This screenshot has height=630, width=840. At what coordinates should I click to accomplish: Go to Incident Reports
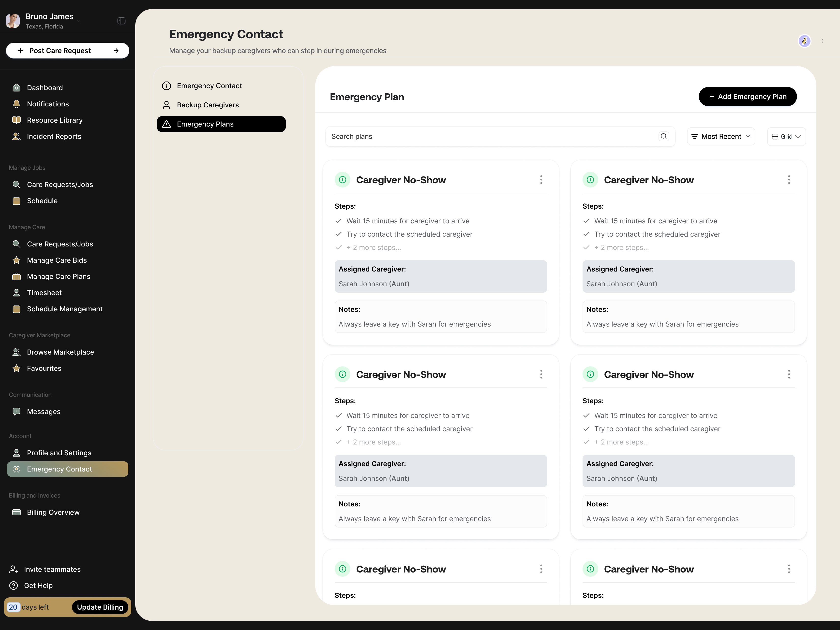click(x=54, y=136)
